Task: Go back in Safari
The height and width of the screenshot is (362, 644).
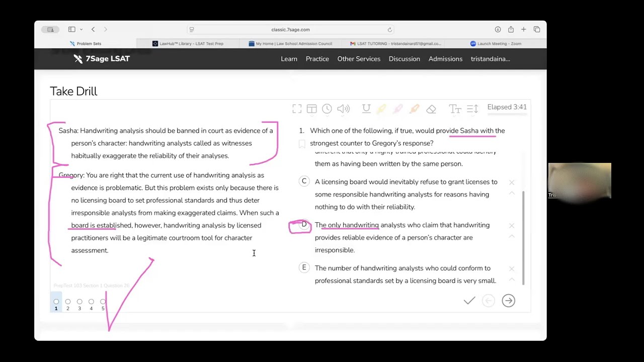Action: point(93,30)
